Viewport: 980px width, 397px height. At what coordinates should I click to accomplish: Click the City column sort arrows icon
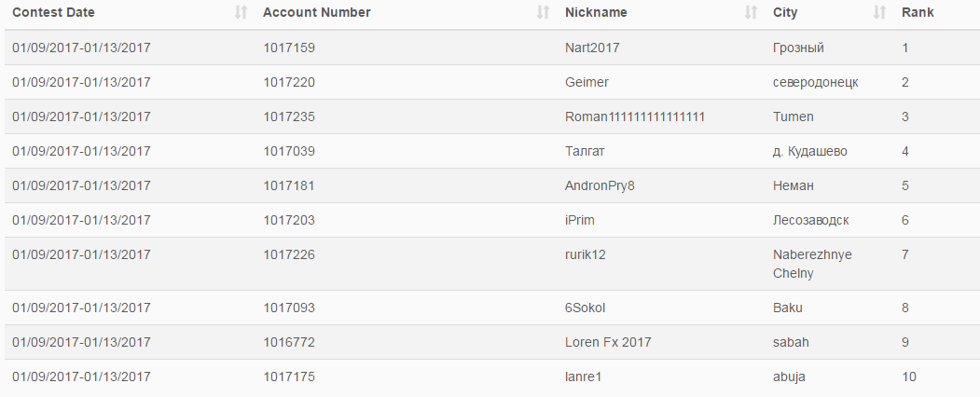click(878, 13)
